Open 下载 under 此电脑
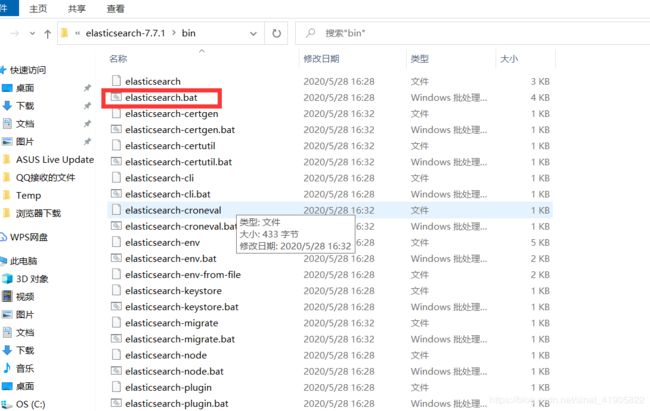 [x=25, y=350]
